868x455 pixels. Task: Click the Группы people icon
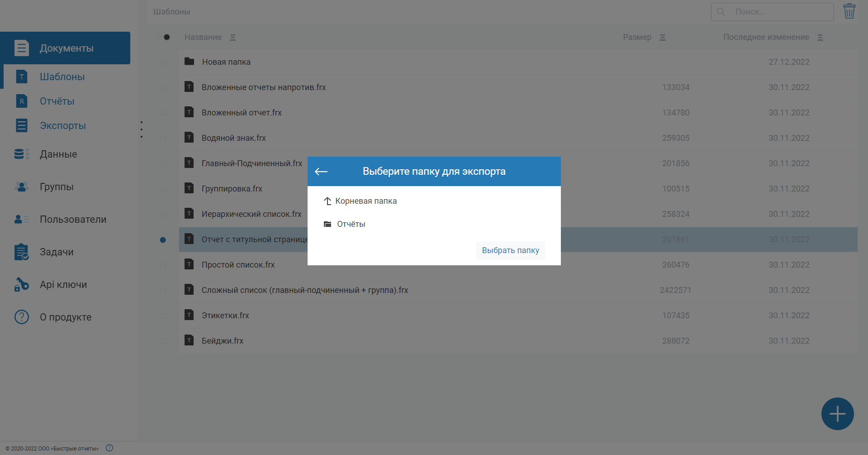(21, 187)
